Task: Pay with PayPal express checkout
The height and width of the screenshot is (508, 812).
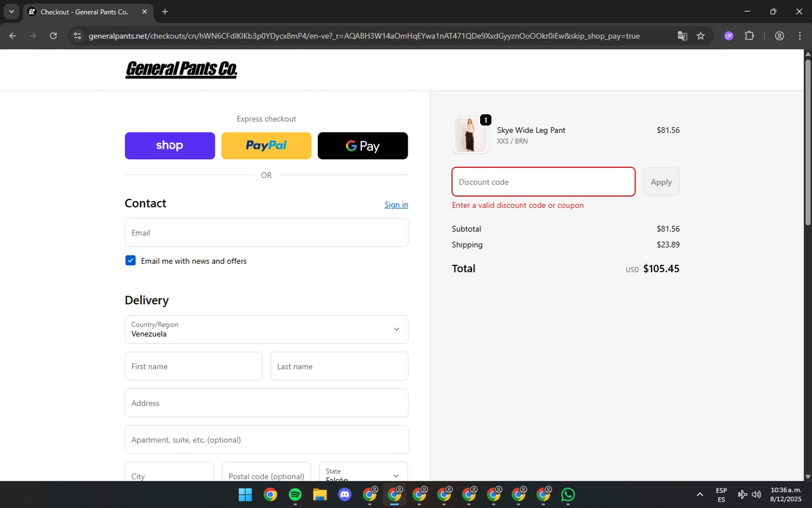Action: pyautogui.click(x=266, y=146)
